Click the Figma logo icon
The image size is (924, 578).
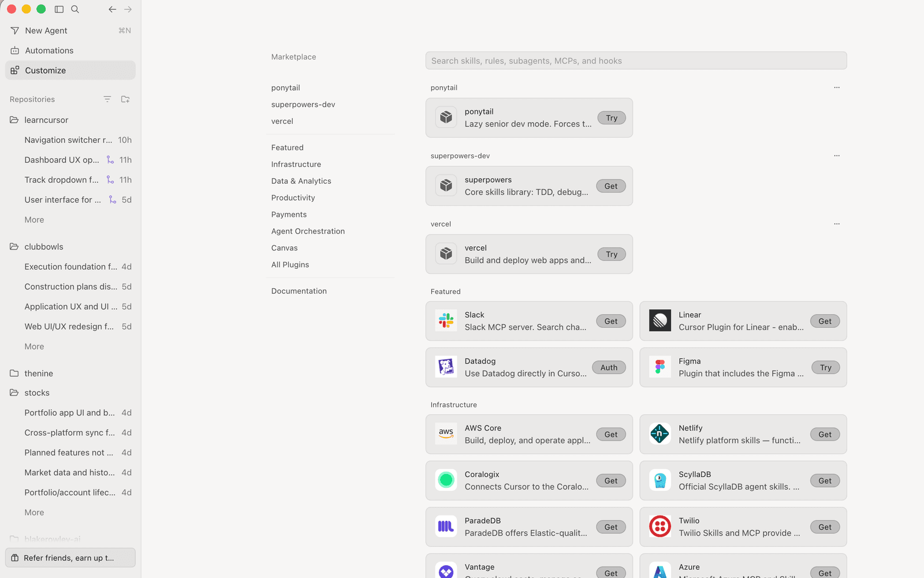[x=660, y=367]
